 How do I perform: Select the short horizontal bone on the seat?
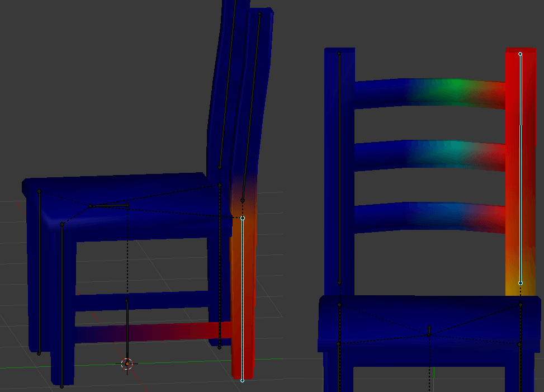point(110,206)
